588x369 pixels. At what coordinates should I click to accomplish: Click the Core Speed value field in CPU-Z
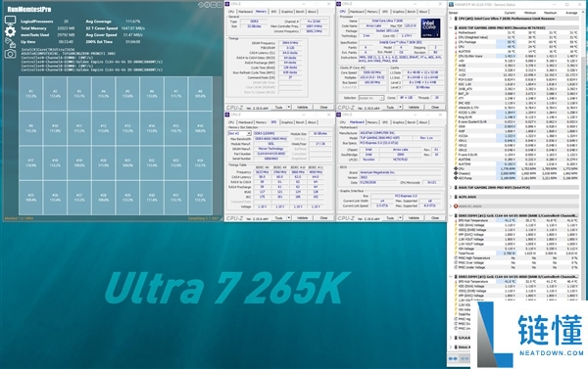click(x=372, y=72)
